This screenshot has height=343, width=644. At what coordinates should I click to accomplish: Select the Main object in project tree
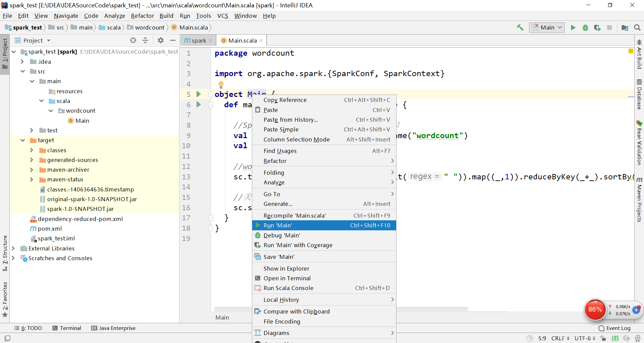(82, 121)
